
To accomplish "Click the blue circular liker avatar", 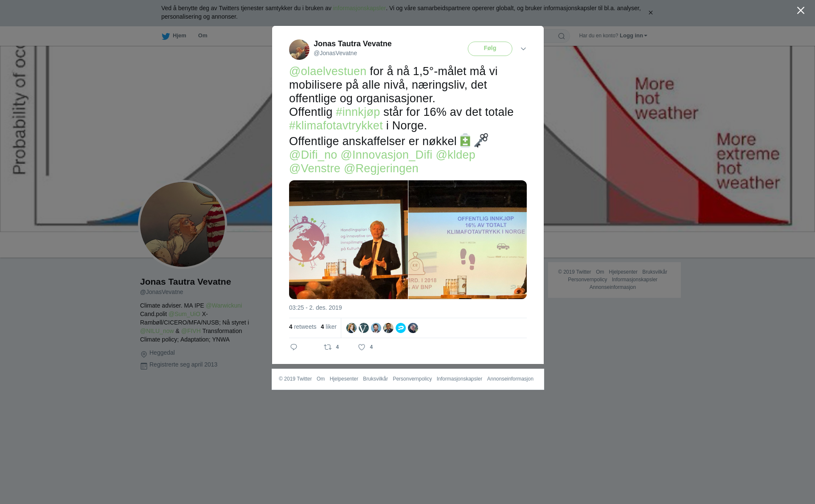I will (x=401, y=328).
